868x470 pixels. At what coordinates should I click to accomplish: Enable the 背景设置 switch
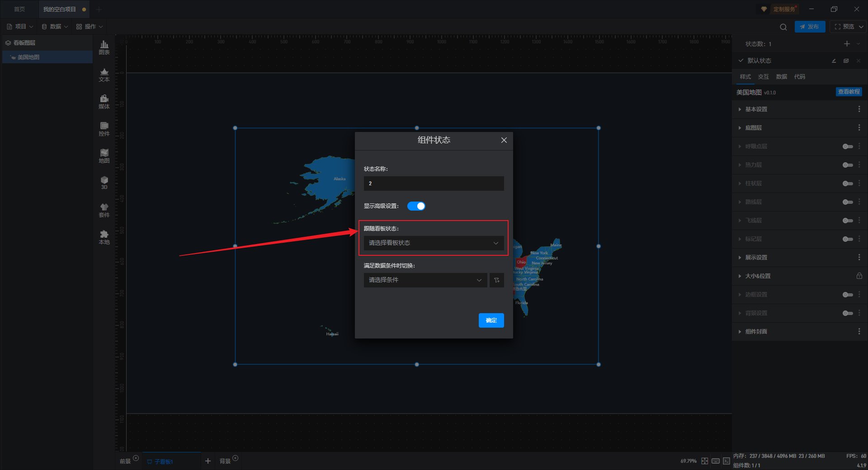coord(848,313)
